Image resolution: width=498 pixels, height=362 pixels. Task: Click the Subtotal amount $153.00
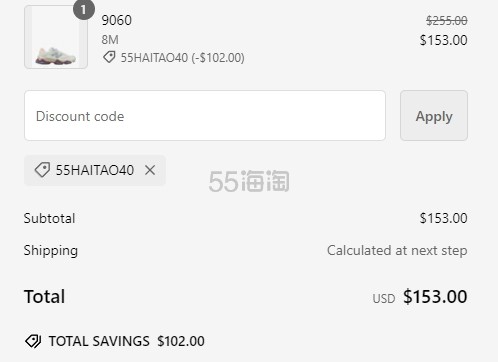coord(443,218)
